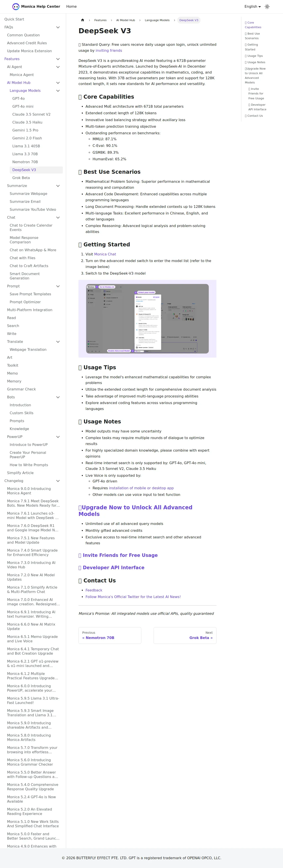Viewport: 283px width, 868px height.
Task: Jump to Core Capabilities in table of contents
Action: coord(253,25)
